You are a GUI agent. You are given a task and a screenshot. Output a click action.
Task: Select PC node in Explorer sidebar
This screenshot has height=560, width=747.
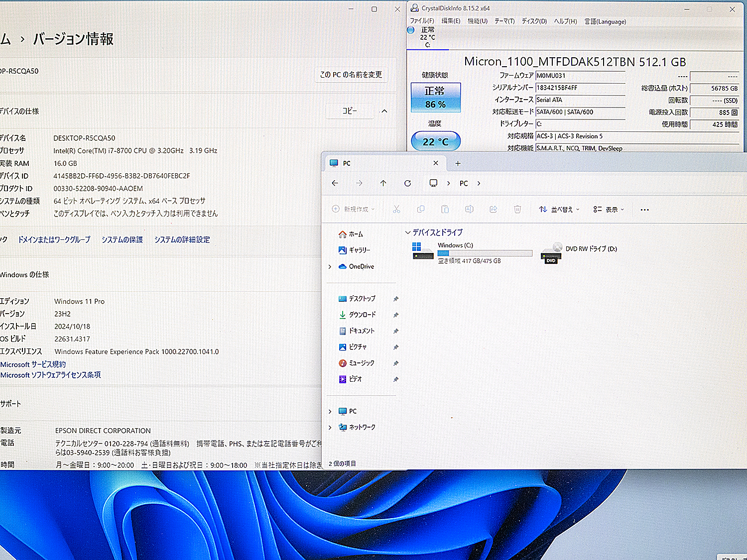pyautogui.click(x=348, y=411)
